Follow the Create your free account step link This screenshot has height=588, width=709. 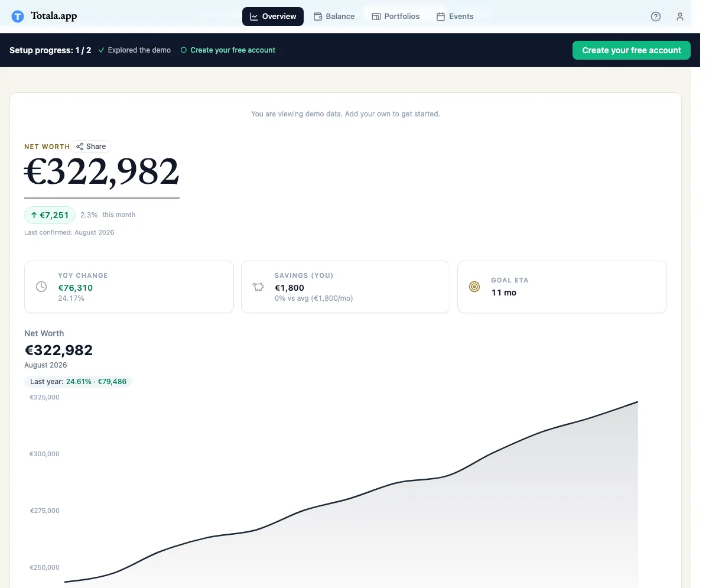(228, 50)
